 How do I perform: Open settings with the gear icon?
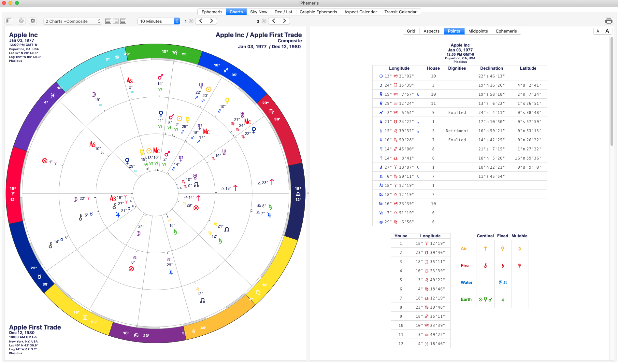[33, 21]
